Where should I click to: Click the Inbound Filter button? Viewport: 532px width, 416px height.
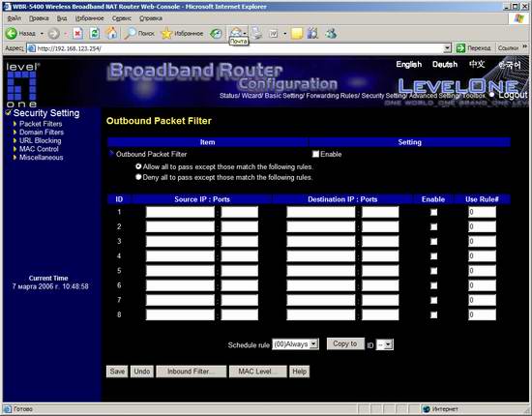click(191, 371)
